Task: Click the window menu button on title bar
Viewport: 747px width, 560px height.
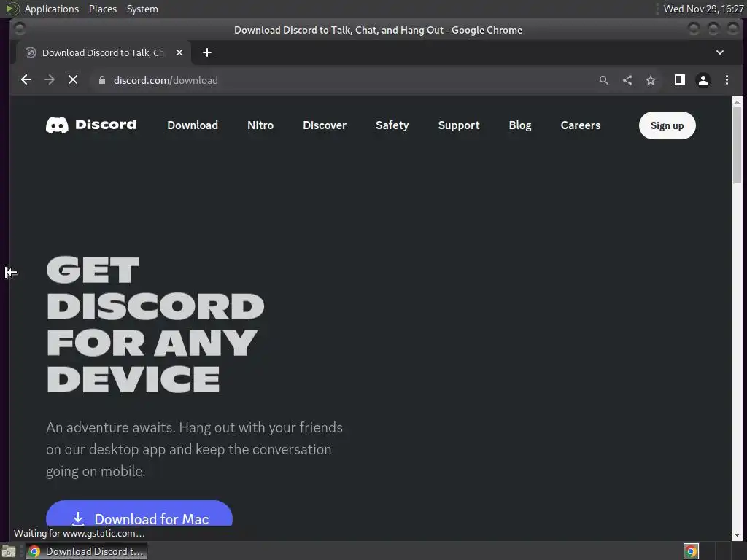Action: coord(20,29)
